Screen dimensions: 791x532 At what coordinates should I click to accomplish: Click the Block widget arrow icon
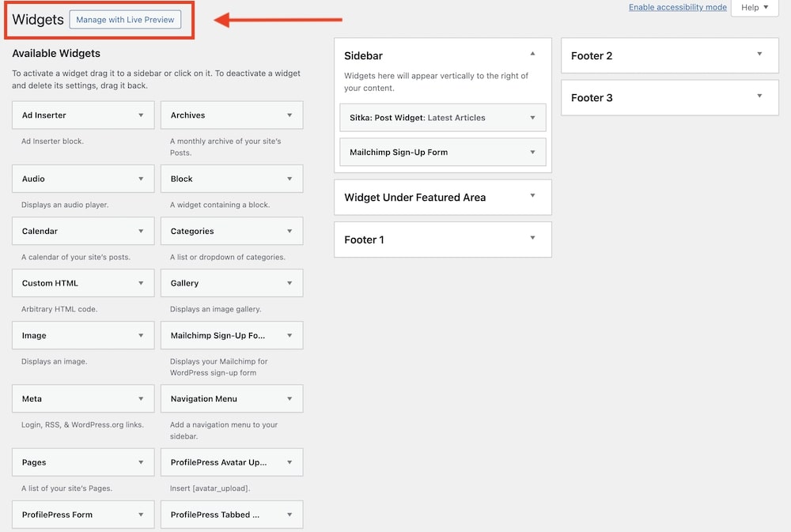[290, 179]
